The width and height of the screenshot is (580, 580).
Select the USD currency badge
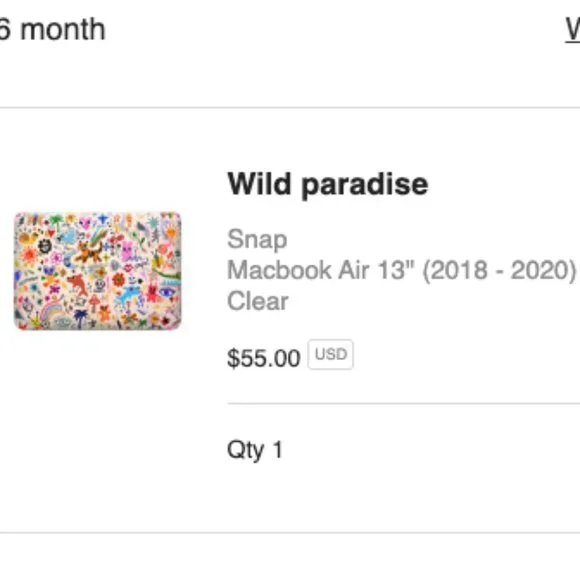[x=331, y=354]
